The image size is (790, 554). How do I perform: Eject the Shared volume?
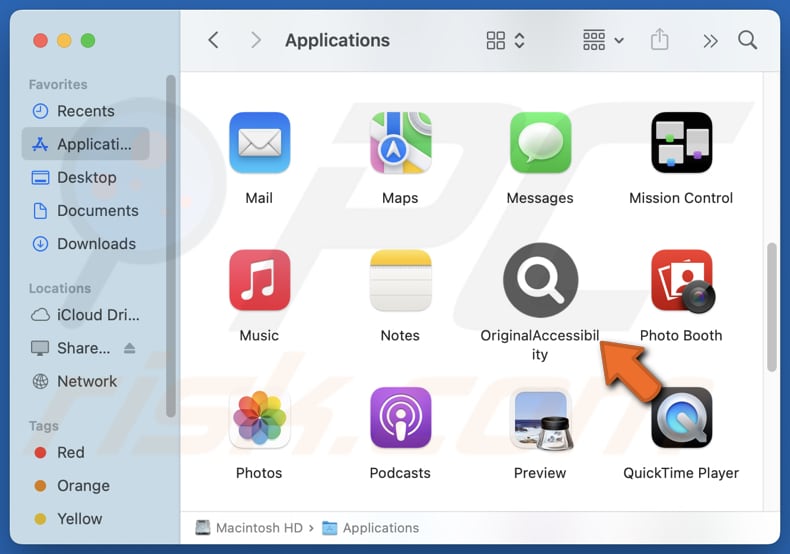tap(129, 348)
